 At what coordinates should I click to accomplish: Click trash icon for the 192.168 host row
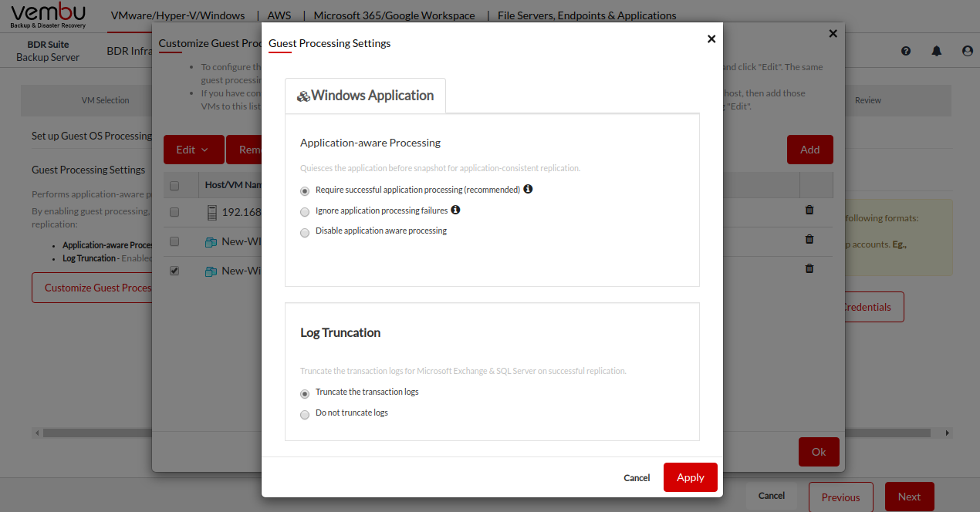tap(809, 210)
